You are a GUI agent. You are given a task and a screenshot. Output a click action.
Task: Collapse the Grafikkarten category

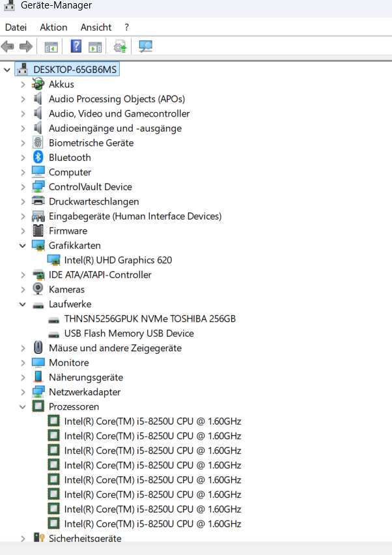(x=23, y=246)
